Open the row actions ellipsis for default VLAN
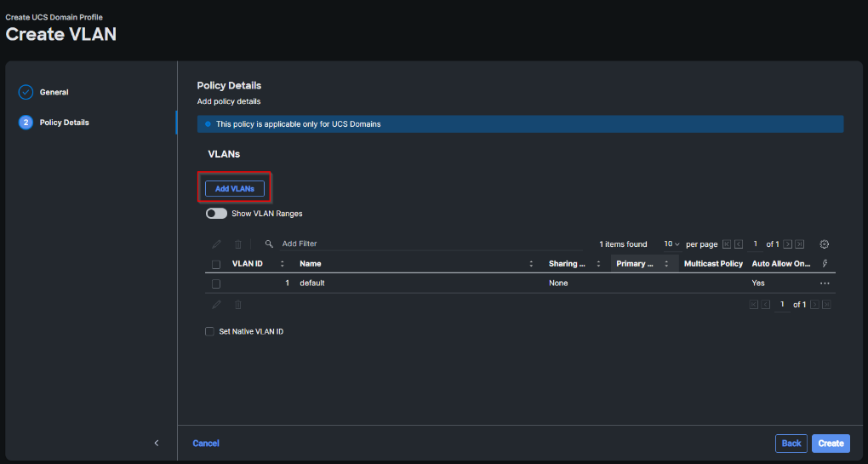868x464 pixels. click(x=824, y=283)
